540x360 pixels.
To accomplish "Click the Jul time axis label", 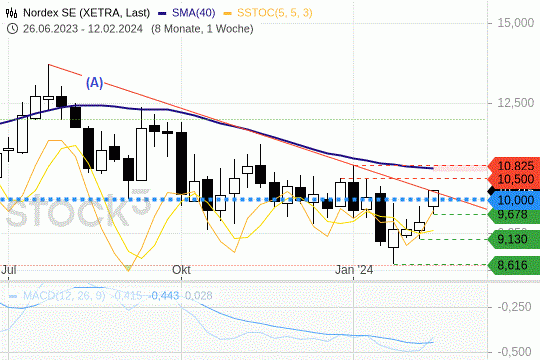I will coord(8,269).
